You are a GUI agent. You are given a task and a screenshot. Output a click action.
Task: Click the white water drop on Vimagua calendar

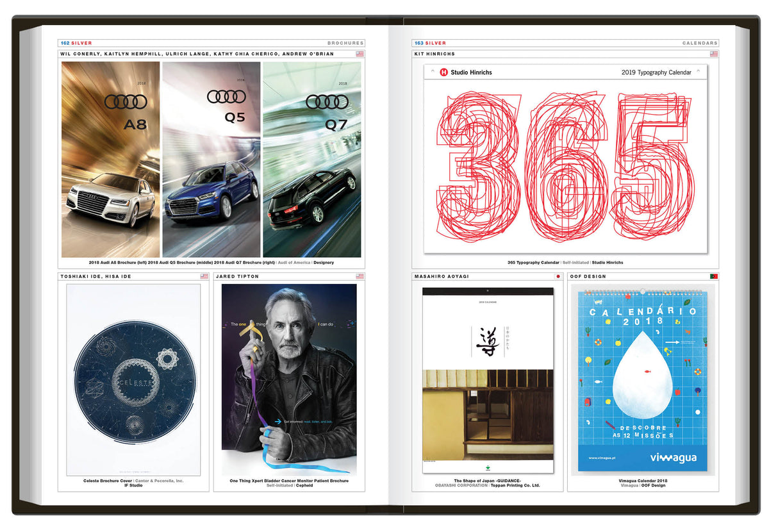pyautogui.click(x=643, y=377)
